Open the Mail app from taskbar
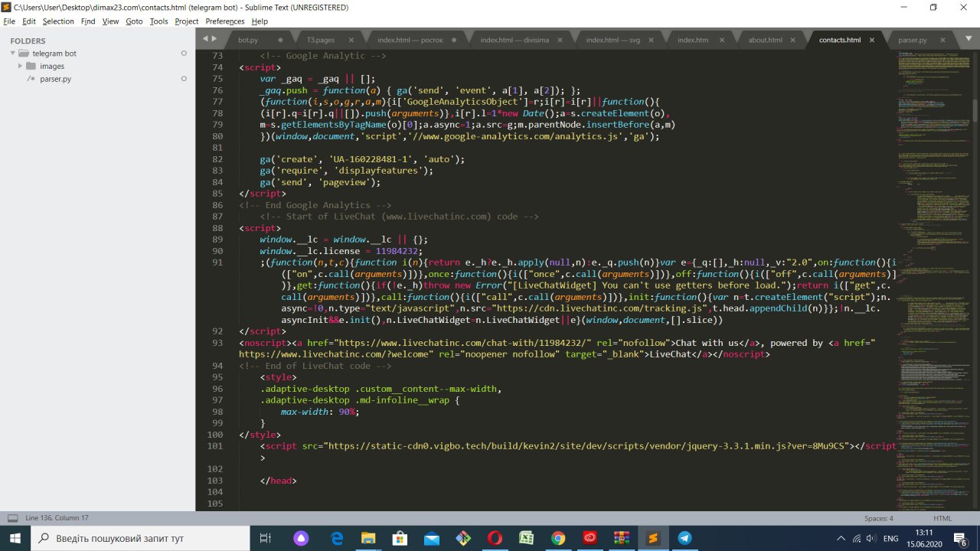The width and height of the screenshot is (980, 551). pyautogui.click(x=432, y=538)
